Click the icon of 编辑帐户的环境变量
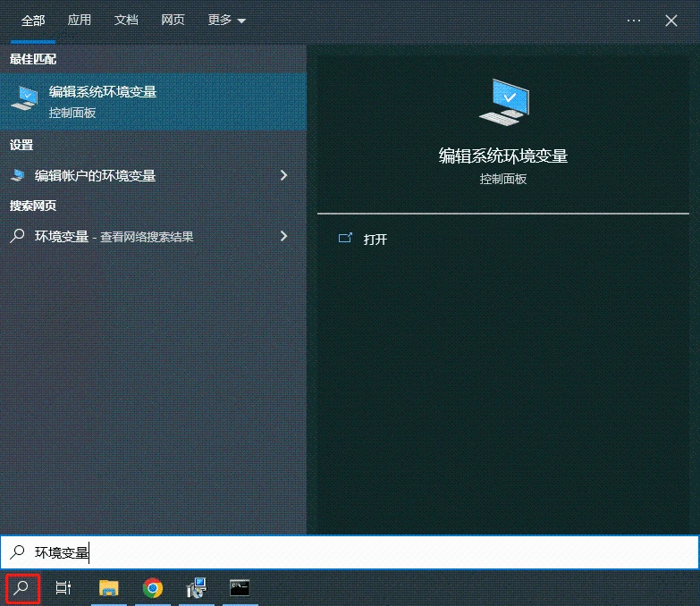700x606 pixels. 17,175
